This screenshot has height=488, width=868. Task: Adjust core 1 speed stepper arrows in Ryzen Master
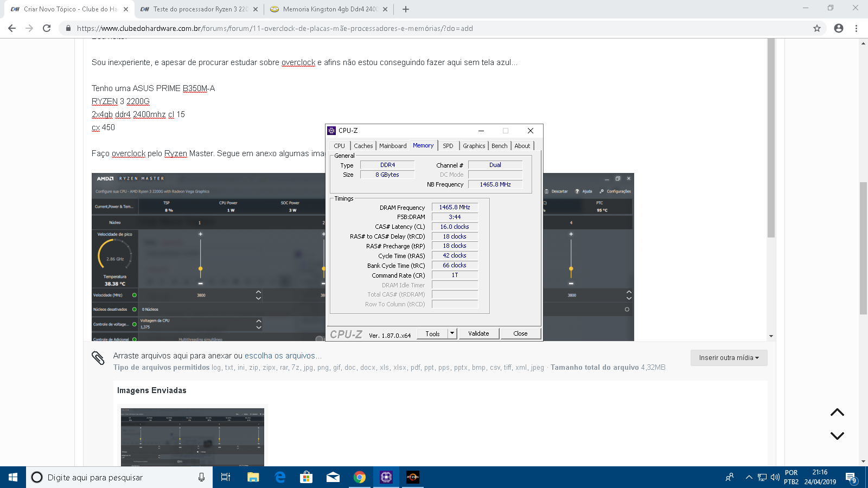(x=258, y=295)
